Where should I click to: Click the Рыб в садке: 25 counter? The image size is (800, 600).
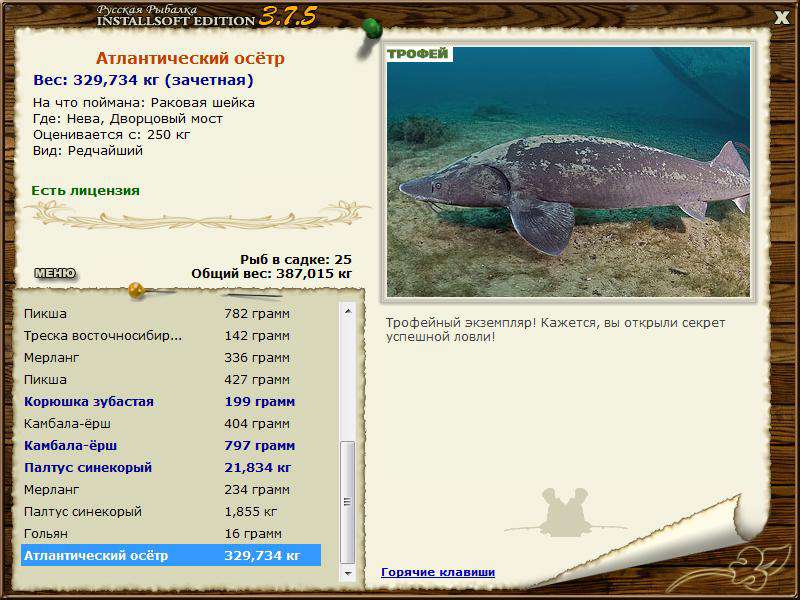[296, 260]
